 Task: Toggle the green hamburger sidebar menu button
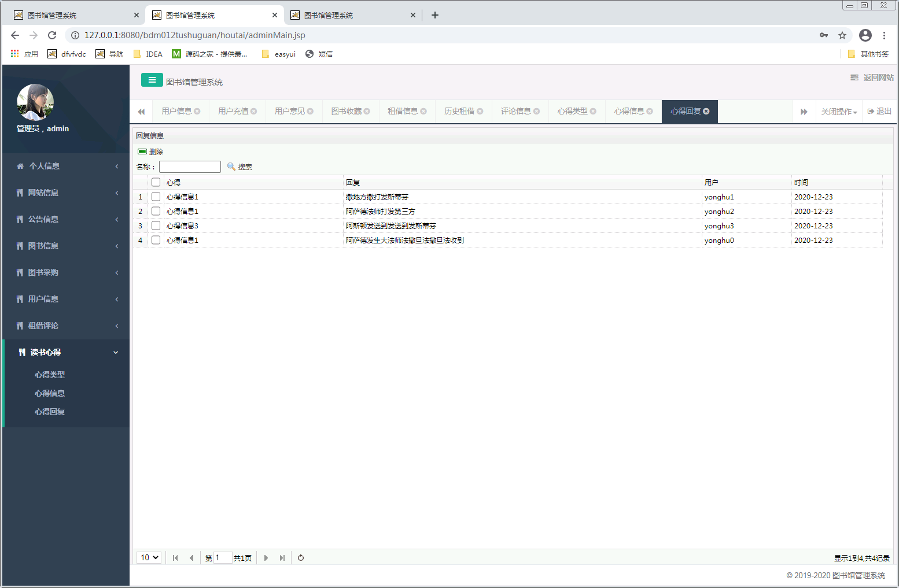pos(152,80)
